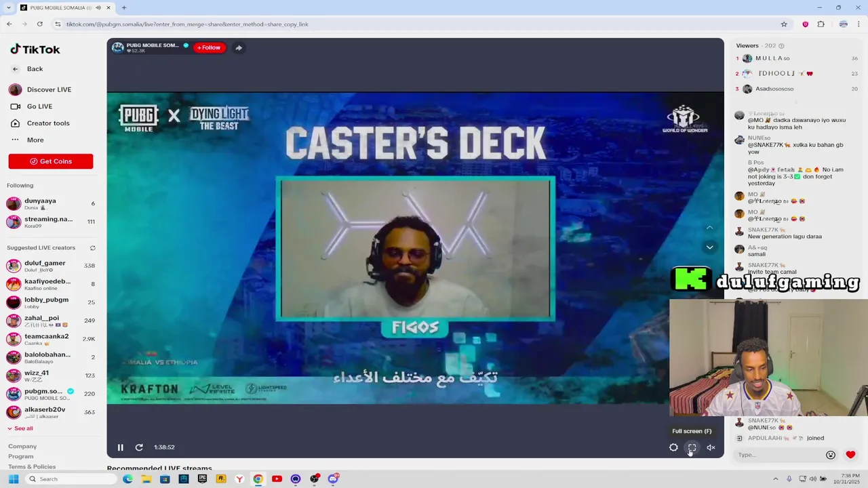
Task: Open browser extensions puzzle icon
Action: click(x=821, y=24)
